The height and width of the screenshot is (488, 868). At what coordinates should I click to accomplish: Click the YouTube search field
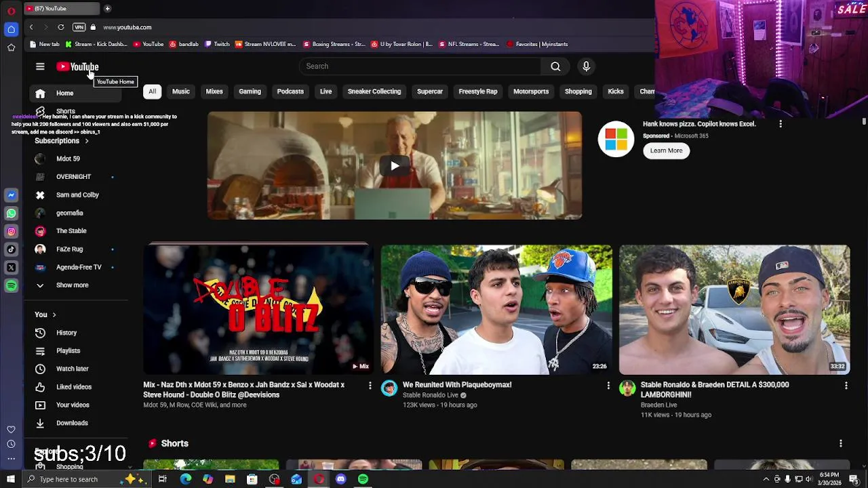point(420,66)
